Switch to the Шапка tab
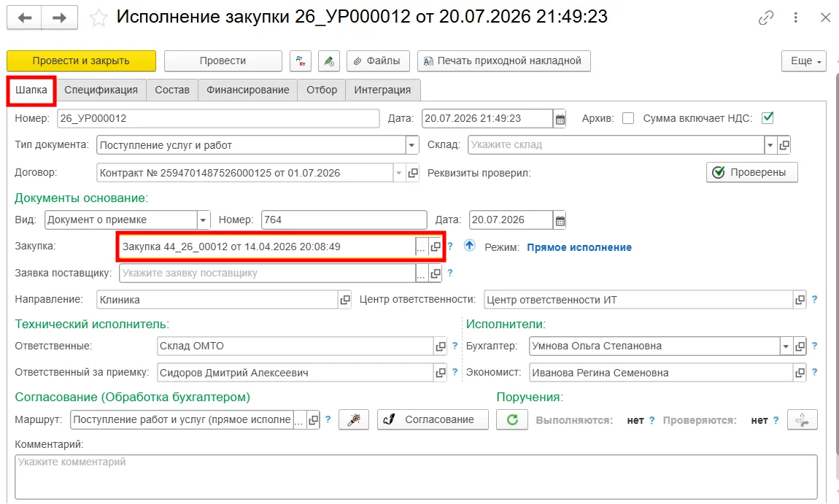 click(31, 90)
